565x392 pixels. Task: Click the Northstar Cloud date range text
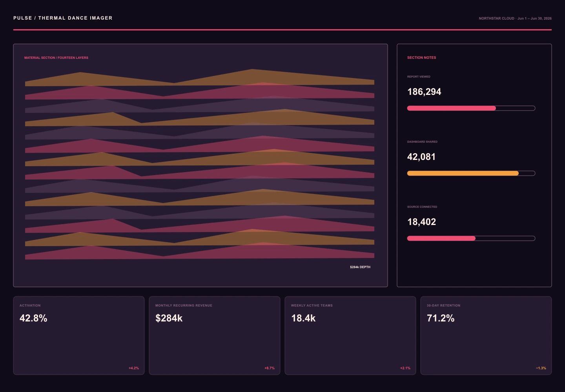[x=515, y=18]
